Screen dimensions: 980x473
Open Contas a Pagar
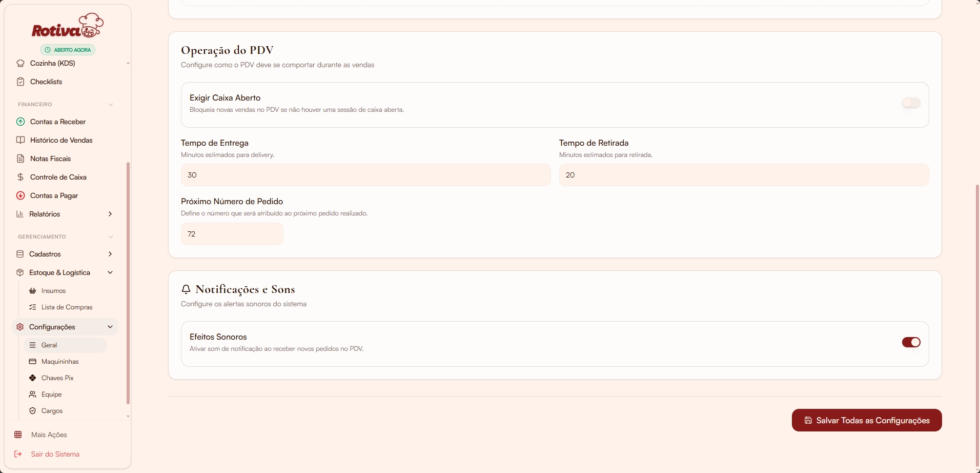(x=54, y=195)
